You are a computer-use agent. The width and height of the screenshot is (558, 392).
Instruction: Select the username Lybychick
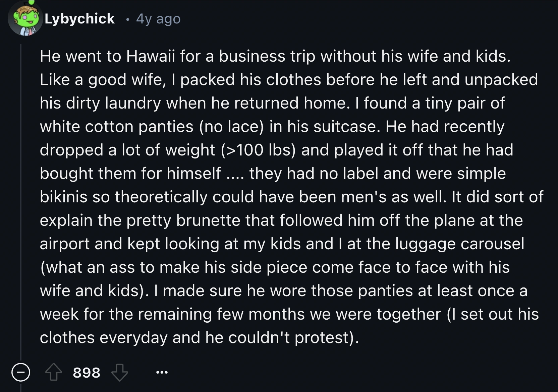pos(79,19)
